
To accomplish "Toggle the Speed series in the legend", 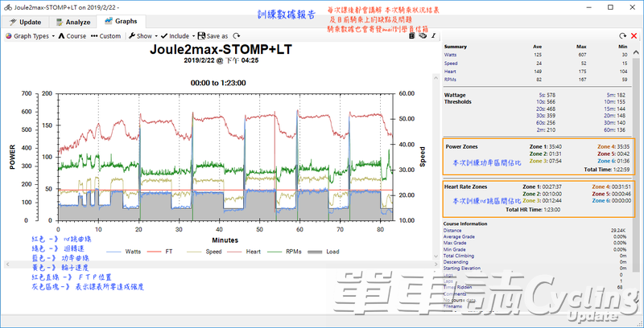I will (x=204, y=252).
